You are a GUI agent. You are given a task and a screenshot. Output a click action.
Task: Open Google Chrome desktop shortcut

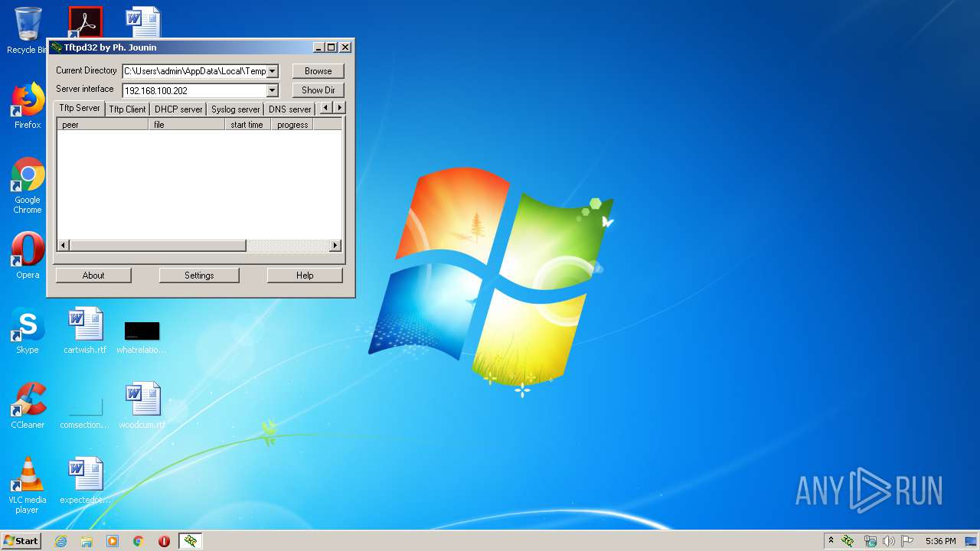point(28,185)
